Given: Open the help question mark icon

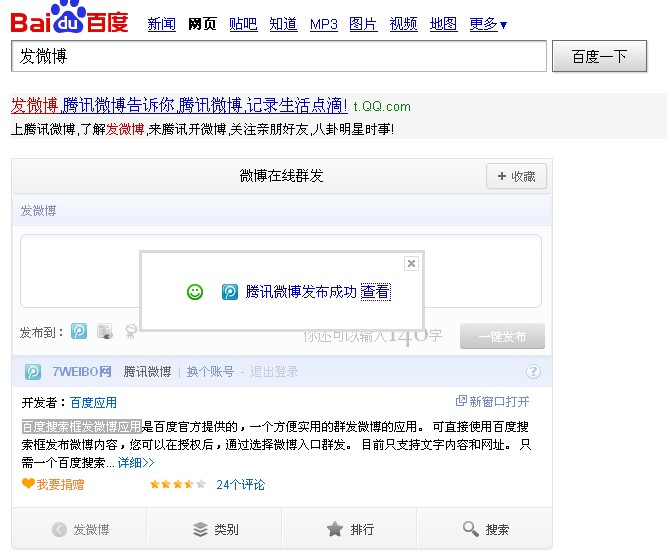Looking at the screenshot, I should click(533, 372).
